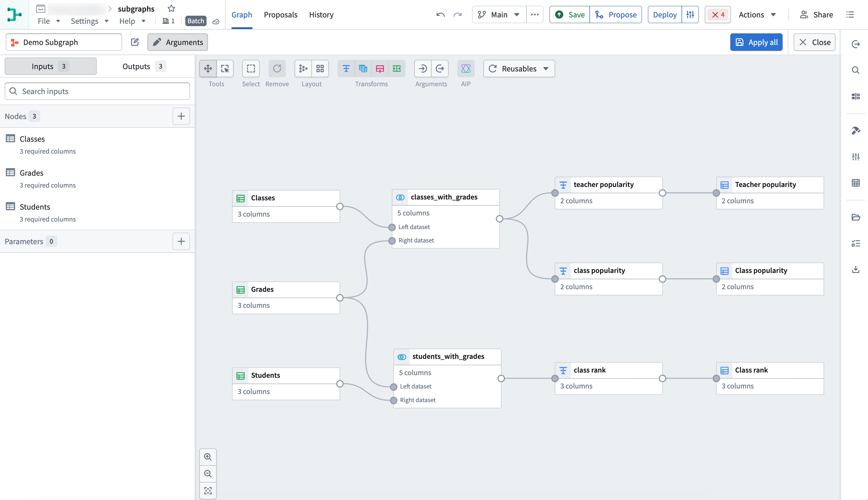Open the Help menu
Viewport: 868px width, 500px height.
132,21
